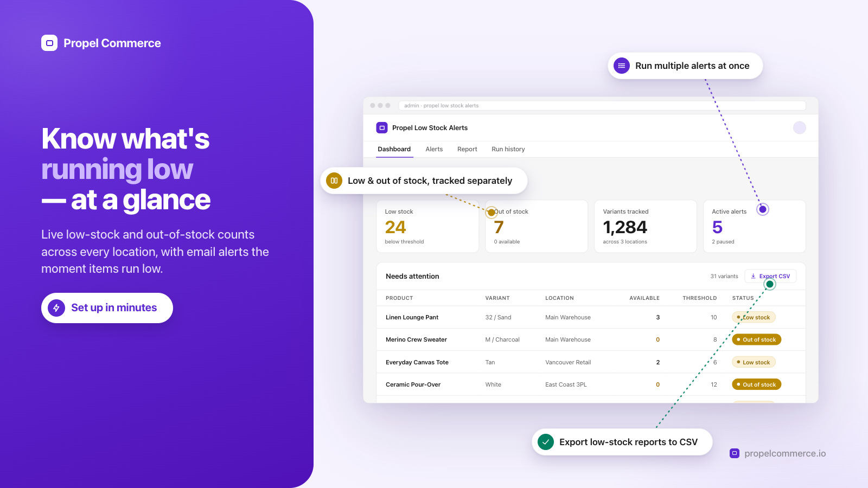This screenshot has height=488, width=868.
Task: Click the 31 variants count label
Action: 724,276
